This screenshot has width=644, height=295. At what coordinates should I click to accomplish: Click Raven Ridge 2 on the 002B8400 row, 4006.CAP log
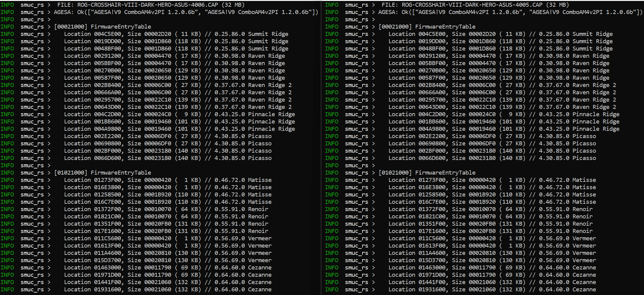[270, 85]
